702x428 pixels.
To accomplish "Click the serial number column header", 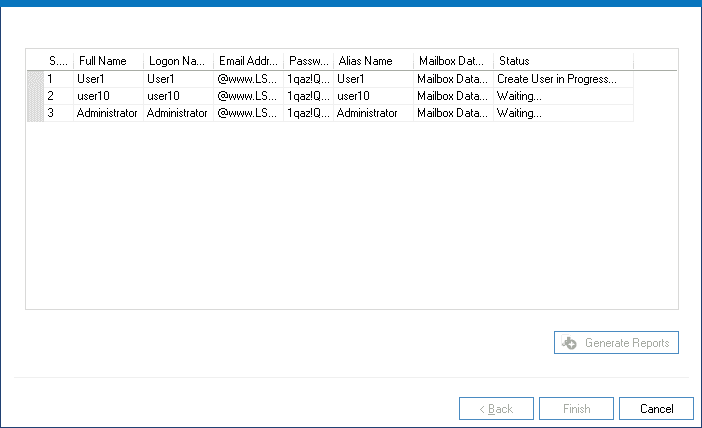I will click(x=59, y=61).
